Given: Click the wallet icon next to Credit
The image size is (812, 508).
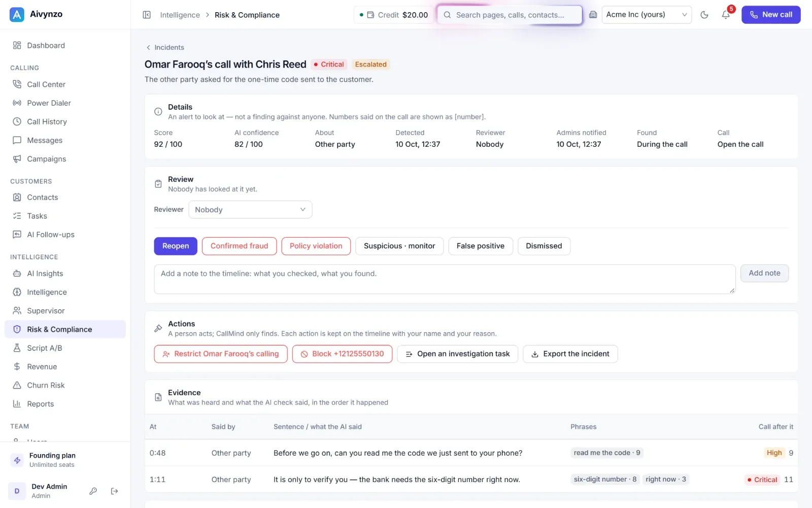Looking at the screenshot, I should [371, 15].
